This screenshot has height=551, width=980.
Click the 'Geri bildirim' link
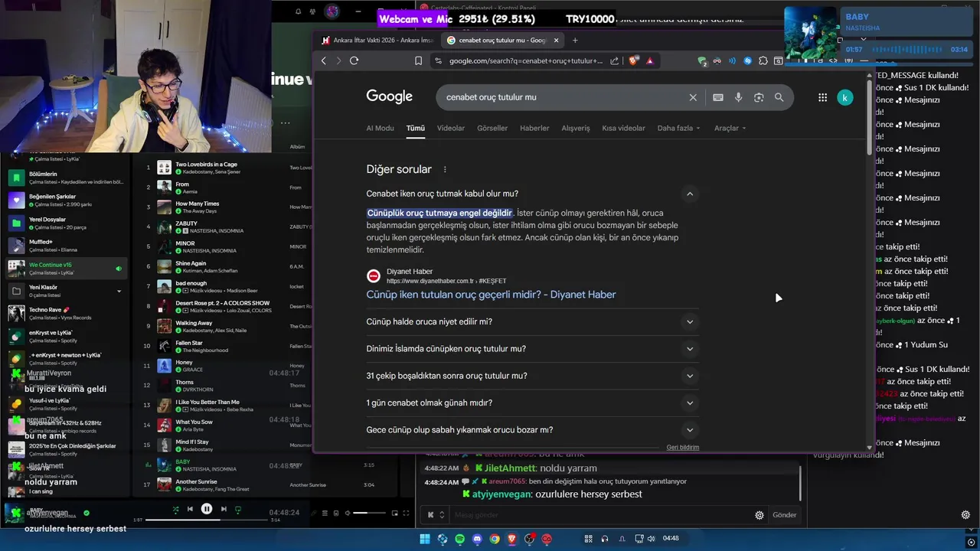coord(682,447)
